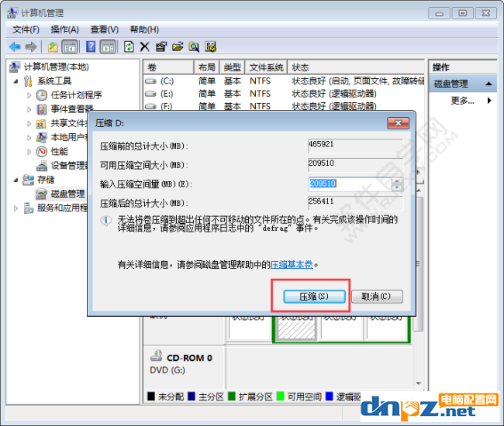Select 性能 tree item
Viewport: 504px width, 426px height.
point(60,152)
